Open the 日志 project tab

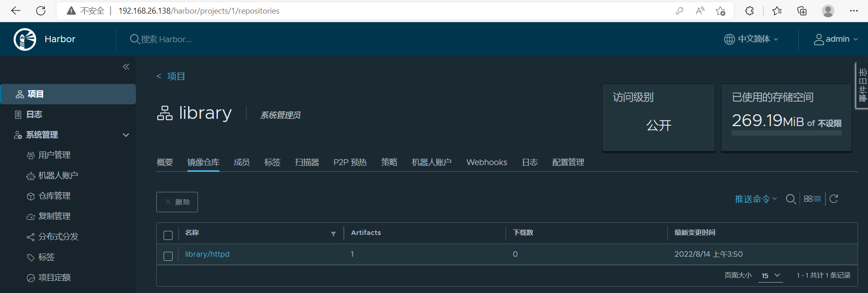[530, 162]
